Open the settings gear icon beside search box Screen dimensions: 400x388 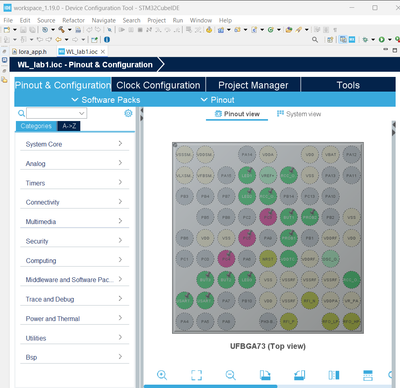coord(128,113)
